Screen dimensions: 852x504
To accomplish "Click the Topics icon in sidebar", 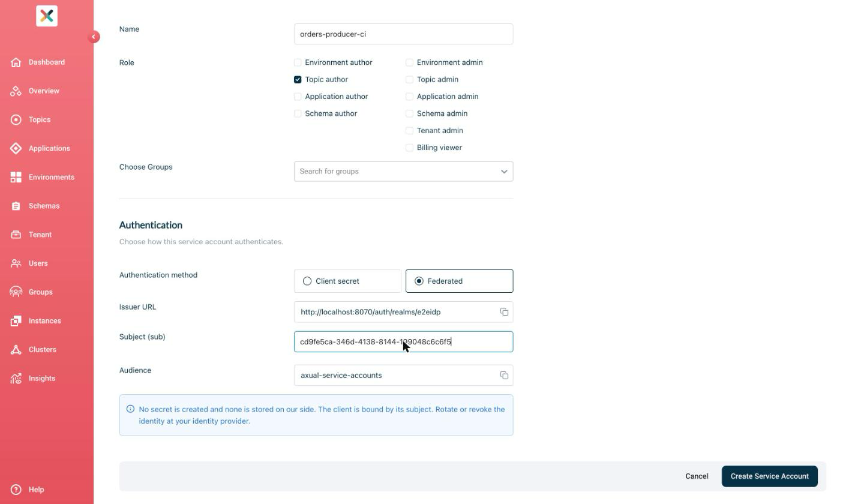I will (x=16, y=120).
